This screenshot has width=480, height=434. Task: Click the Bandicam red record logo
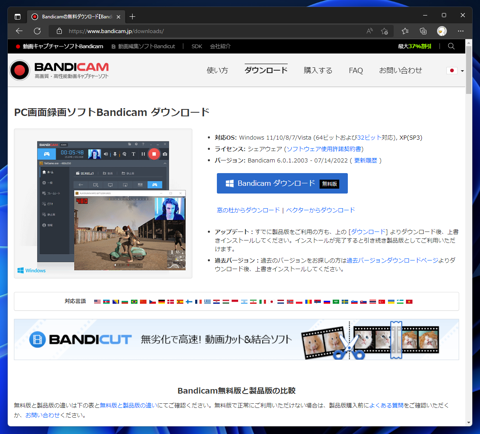[x=20, y=70]
